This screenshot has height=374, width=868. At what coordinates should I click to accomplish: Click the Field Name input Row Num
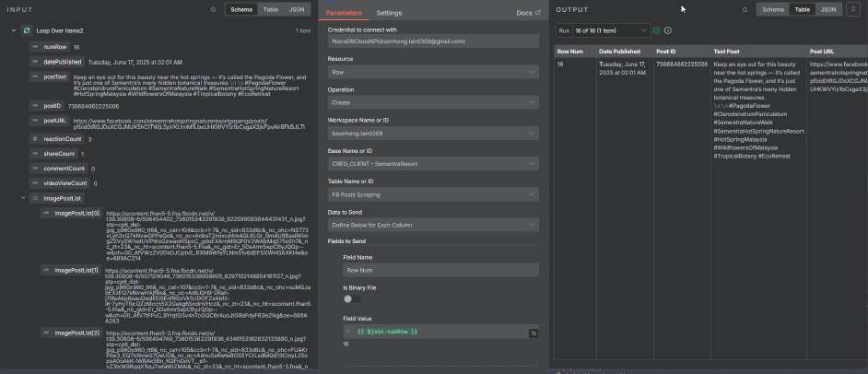pos(440,270)
